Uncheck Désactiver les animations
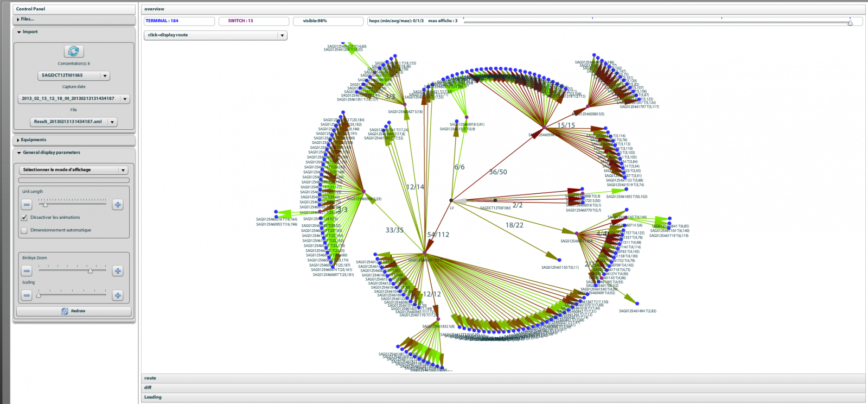Viewport: 868px width, 404px height. [24, 218]
